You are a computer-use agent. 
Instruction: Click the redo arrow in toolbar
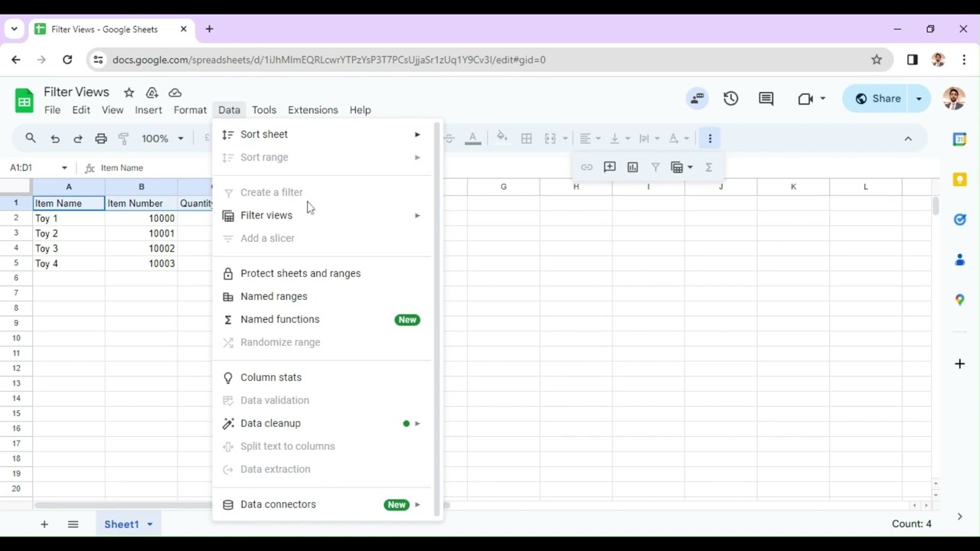pyautogui.click(x=78, y=139)
